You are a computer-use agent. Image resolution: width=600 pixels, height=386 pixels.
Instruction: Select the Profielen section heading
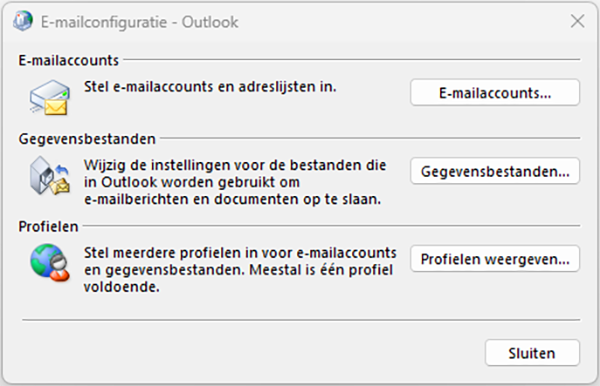click(48, 226)
